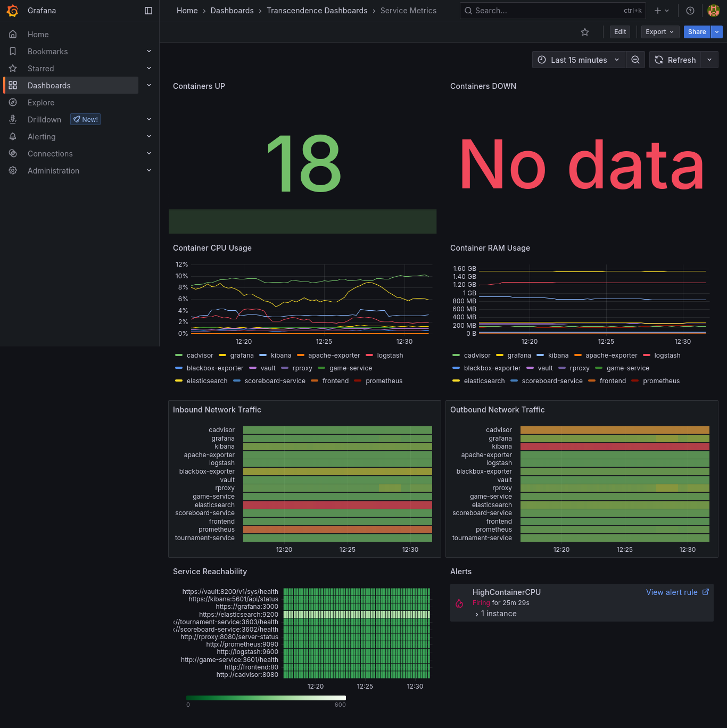
Task: Go to Transcendence Dashboards breadcrumb
Action: click(x=317, y=11)
